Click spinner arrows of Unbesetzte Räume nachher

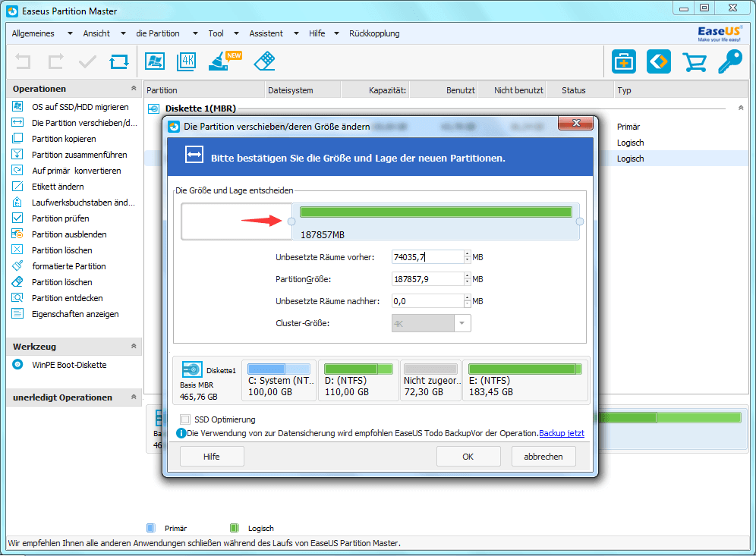pyautogui.click(x=468, y=301)
